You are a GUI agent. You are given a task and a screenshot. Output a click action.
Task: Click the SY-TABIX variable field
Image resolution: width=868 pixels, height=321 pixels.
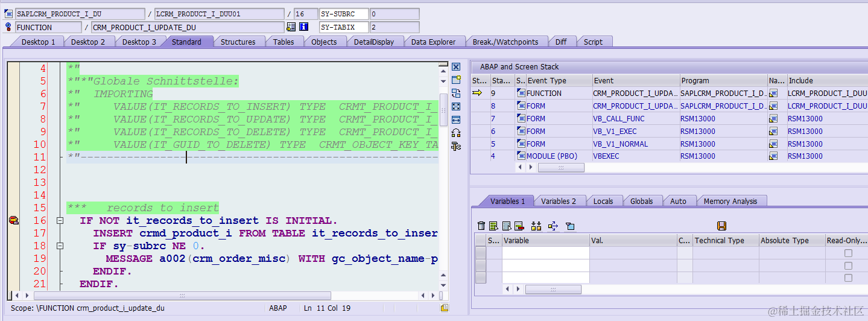point(344,27)
